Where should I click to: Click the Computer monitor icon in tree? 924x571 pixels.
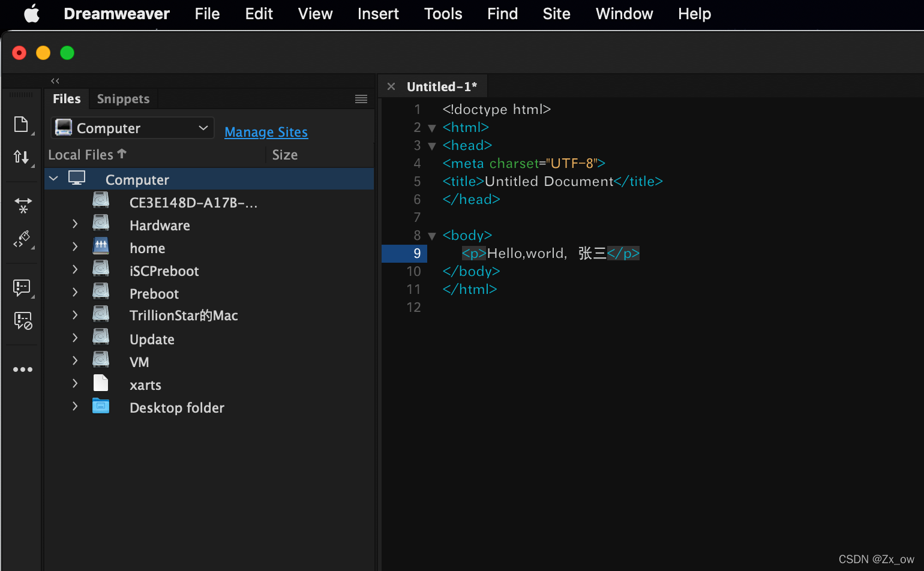(77, 178)
